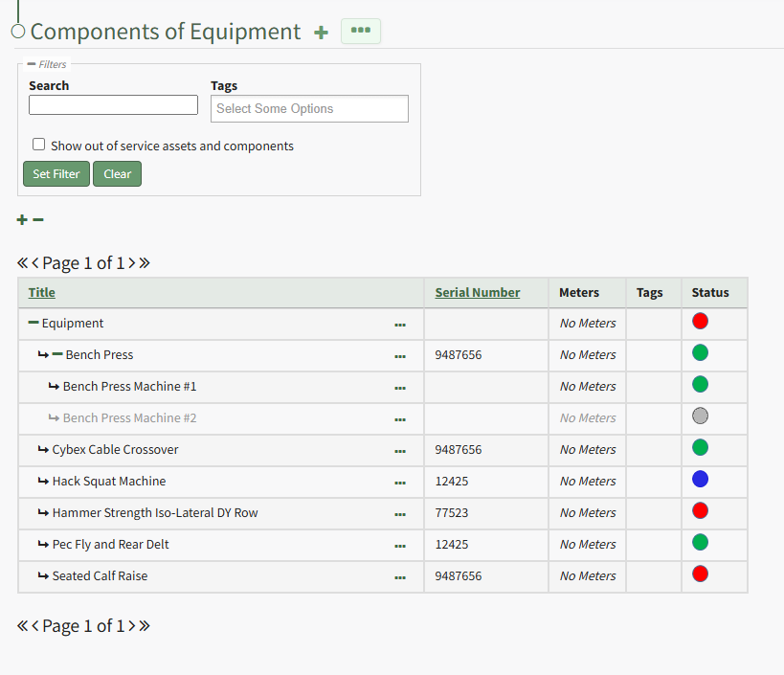Click into the Search text field
784x675 pixels.
click(x=113, y=105)
